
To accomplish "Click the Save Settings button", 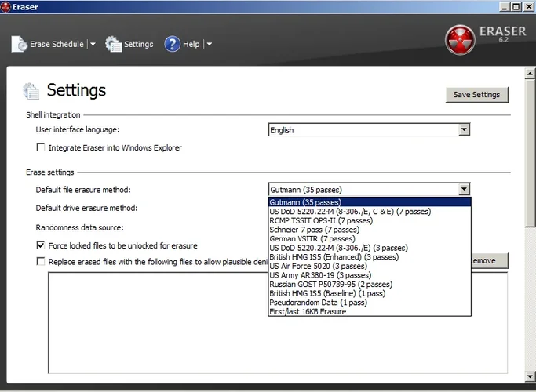I will (x=476, y=94).
